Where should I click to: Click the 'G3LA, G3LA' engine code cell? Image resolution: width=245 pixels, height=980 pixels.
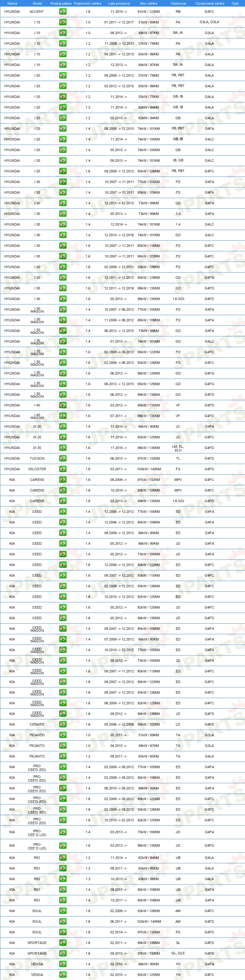209,22
